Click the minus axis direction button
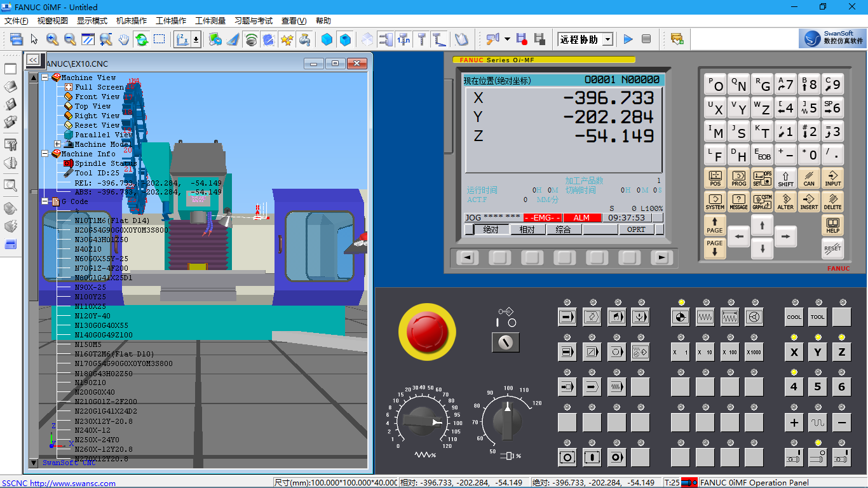 pyautogui.click(x=841, y=422)
